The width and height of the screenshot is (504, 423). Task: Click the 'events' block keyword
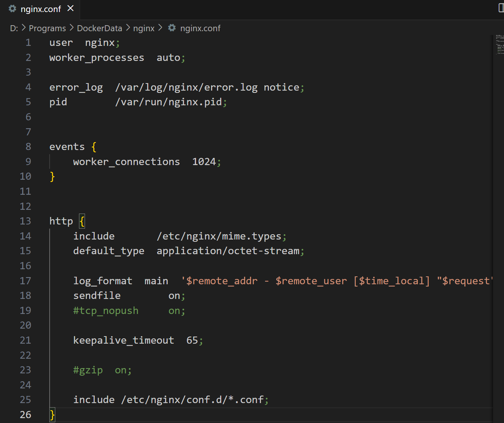click(67, 147)
